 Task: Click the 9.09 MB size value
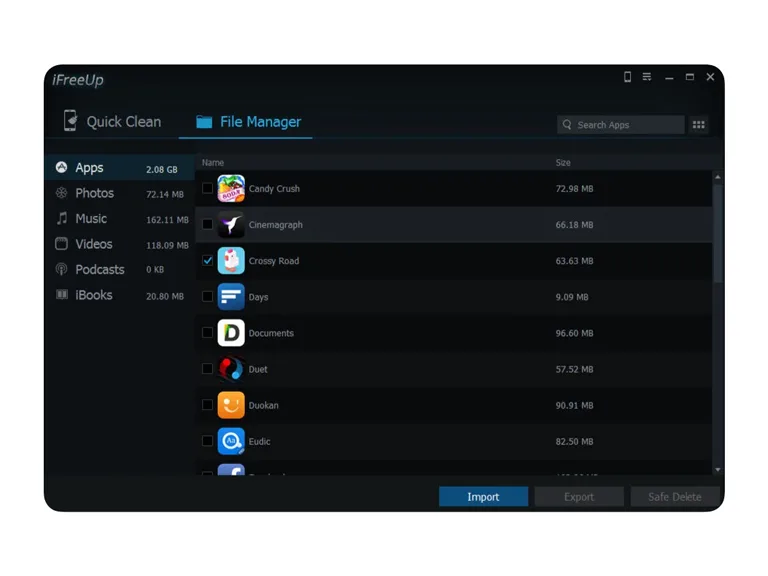pyautogui.click(x=572, y=297)
